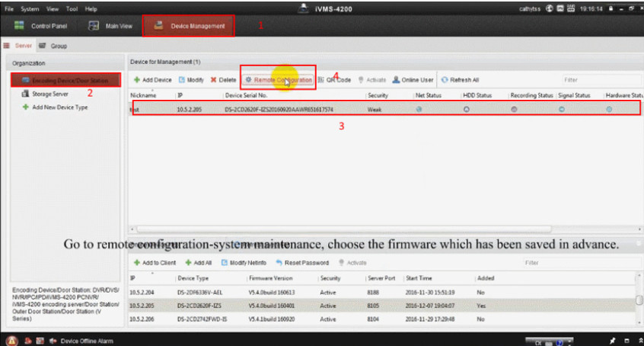
Task: Click firmware V5.4.1build 160920
Action: coord(272,319)
